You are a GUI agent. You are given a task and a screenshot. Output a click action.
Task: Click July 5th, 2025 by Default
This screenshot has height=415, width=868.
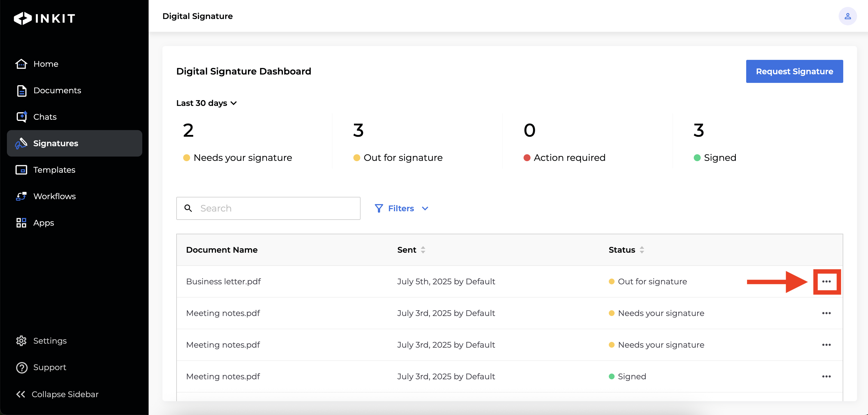(446, 281)
